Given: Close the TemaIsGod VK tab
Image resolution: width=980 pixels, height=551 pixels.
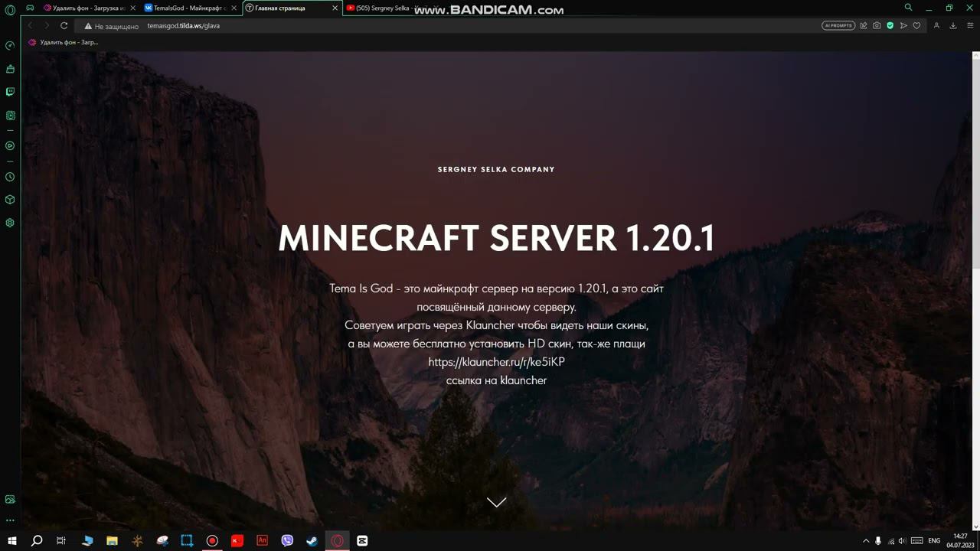Looking at the screenshot, I should [x=233, y=8].
